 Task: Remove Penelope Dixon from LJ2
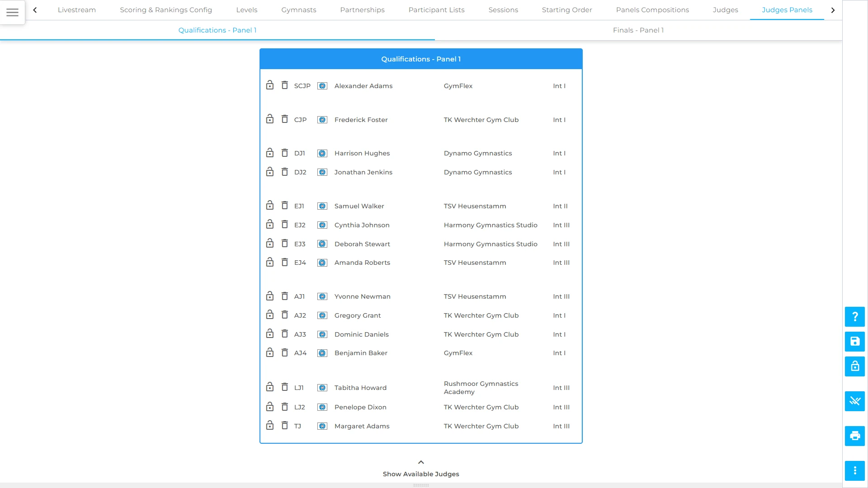pos(285,407)
